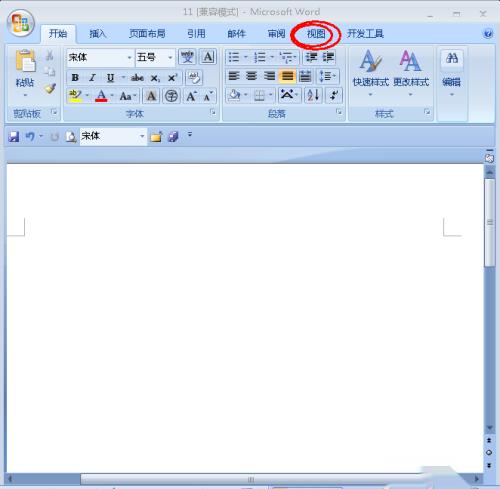Click the character border (A) icon
The image size is (500, 489).
208,57
